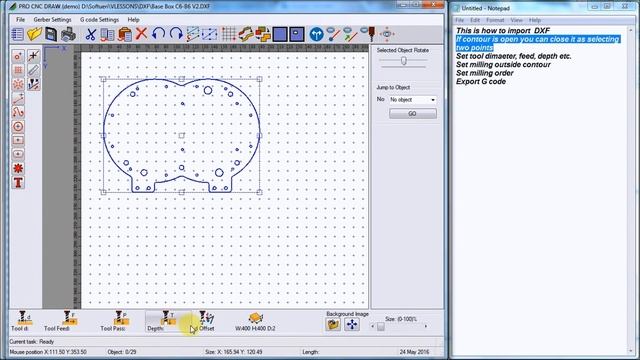Screen dimensions: 640x360
Task: Select the solid blue square icon
Action: (x=280, y=34)
